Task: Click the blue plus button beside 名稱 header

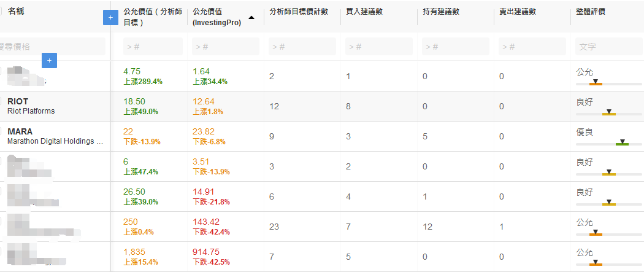Action: point(110,18)
